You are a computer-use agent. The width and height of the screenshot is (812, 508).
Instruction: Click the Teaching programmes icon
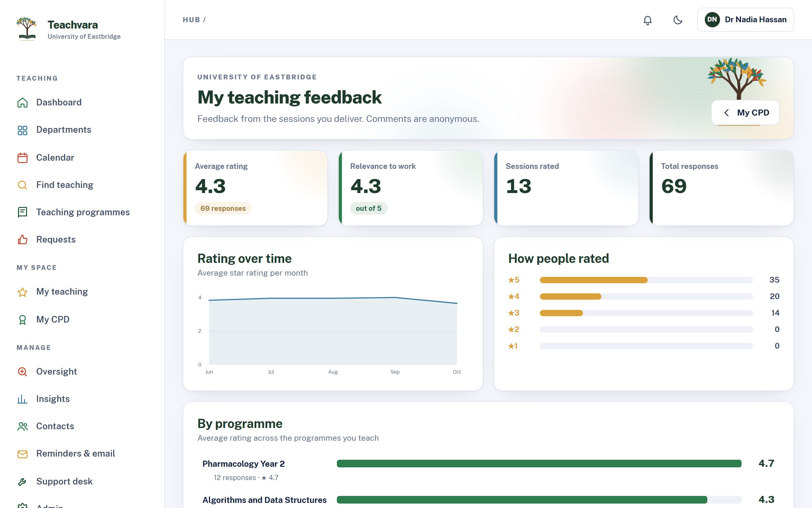(23, 212)
